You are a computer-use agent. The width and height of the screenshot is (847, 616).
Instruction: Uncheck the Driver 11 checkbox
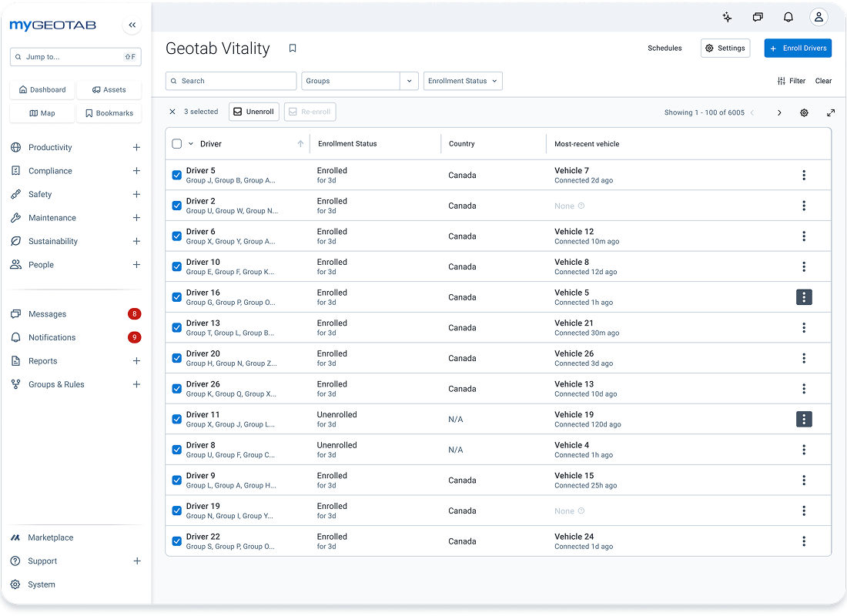(176, 420)
